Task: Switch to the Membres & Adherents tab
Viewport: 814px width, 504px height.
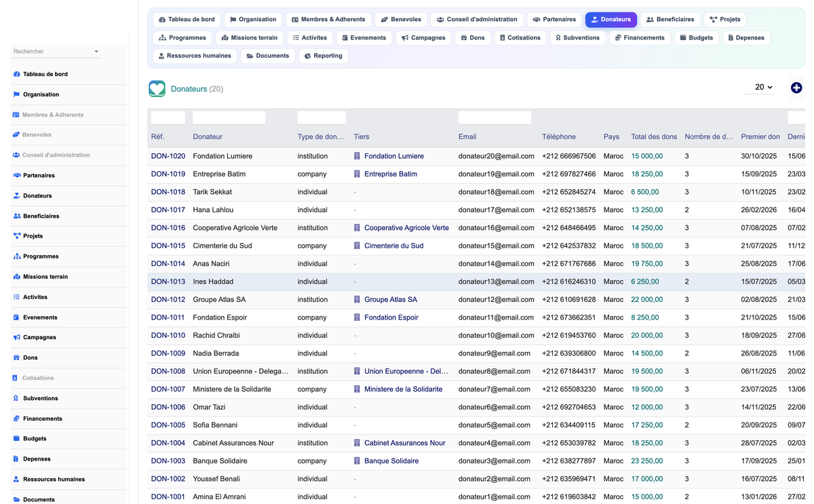Action: pyautogui.click(x=328, y=20)
